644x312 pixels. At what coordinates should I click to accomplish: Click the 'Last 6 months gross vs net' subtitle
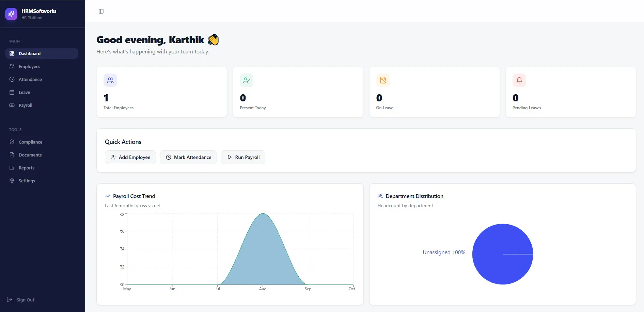[133, 206]
